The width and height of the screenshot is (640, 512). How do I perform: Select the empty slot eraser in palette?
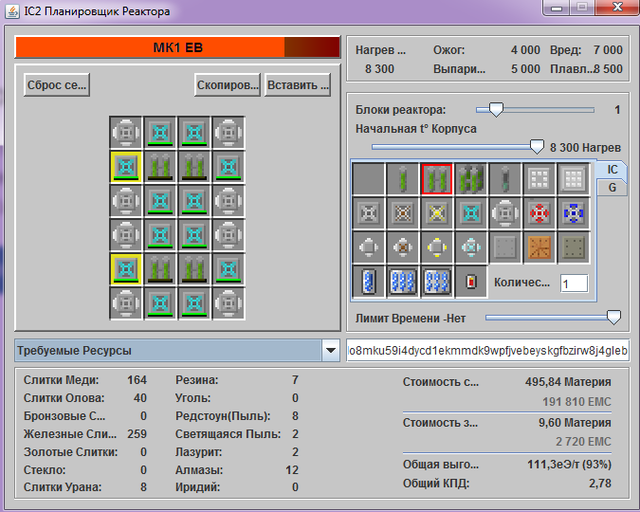[369, 178]
